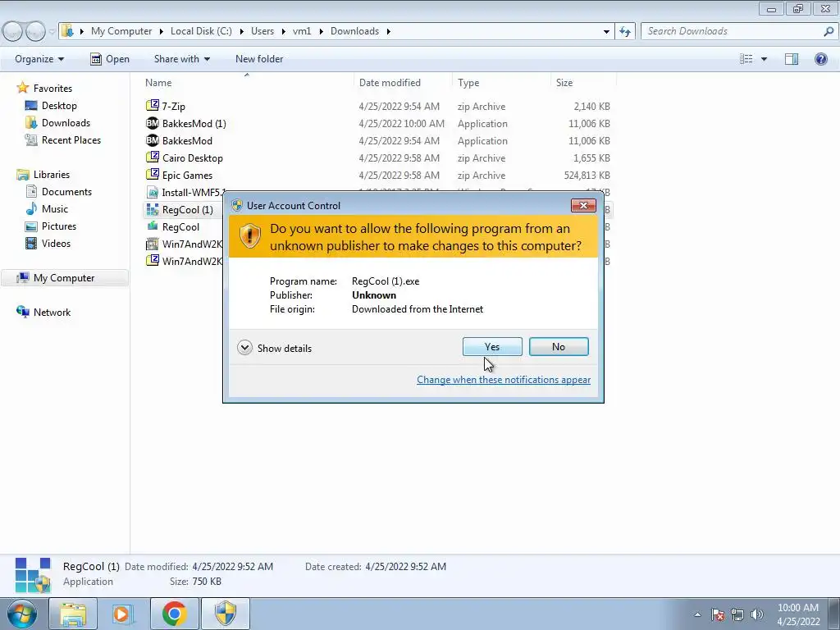Click Open in Explorer toolbar
Screen dimensions: 840x630
tap(110, 59)
